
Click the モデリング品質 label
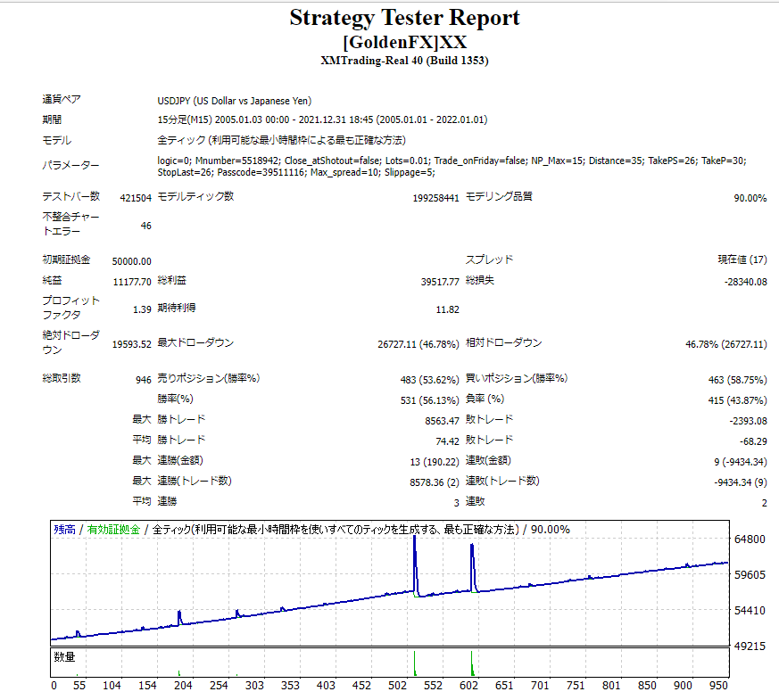click(499, 196)
